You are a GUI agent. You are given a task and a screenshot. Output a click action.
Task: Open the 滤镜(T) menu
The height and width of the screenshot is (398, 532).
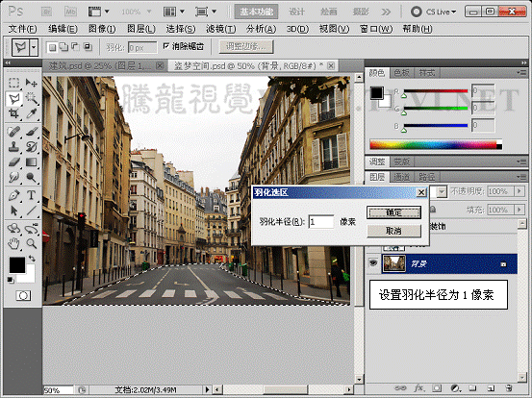point(221,29)
